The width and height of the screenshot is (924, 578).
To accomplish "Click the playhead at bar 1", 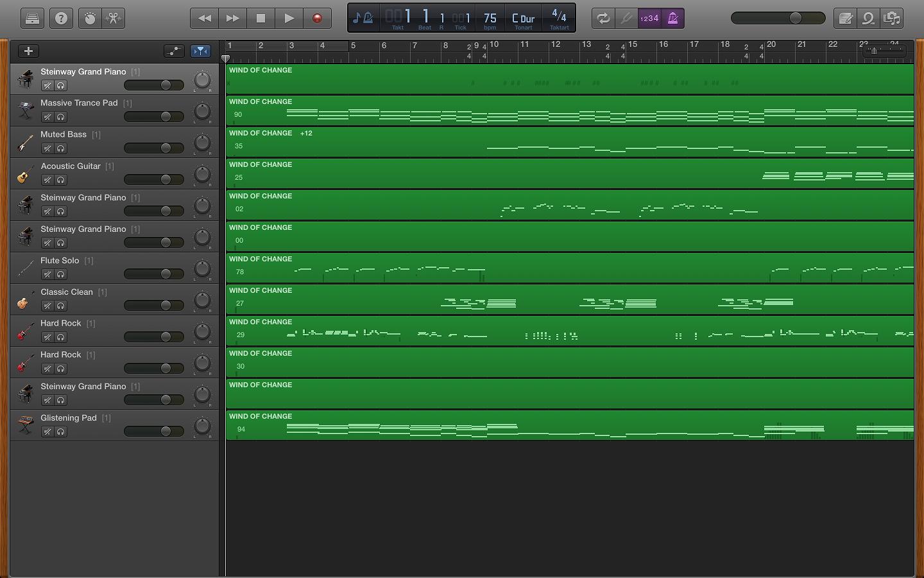I will coord(226,58).
